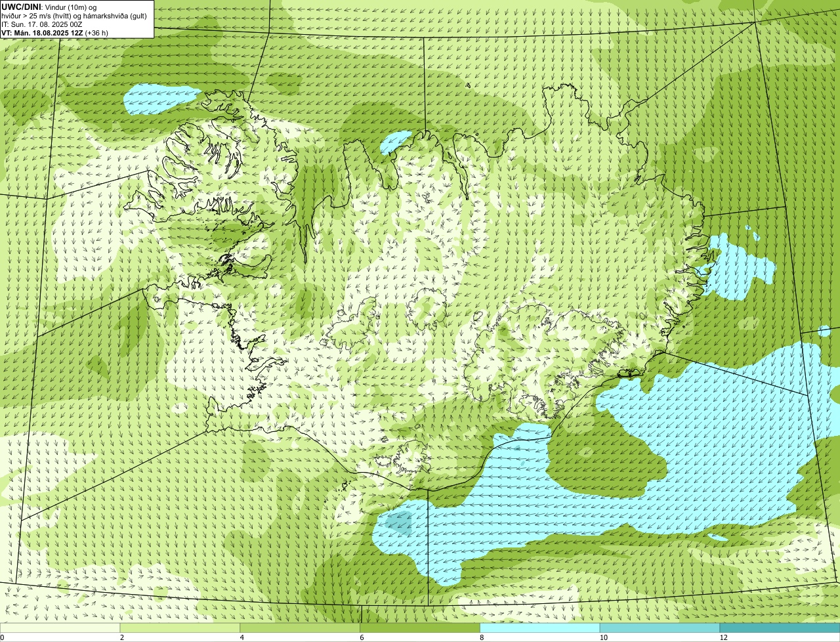This screenshot has height=642, width=840.
Task: Click the dark teal patch inside southern cyan area
Action: 398,523
